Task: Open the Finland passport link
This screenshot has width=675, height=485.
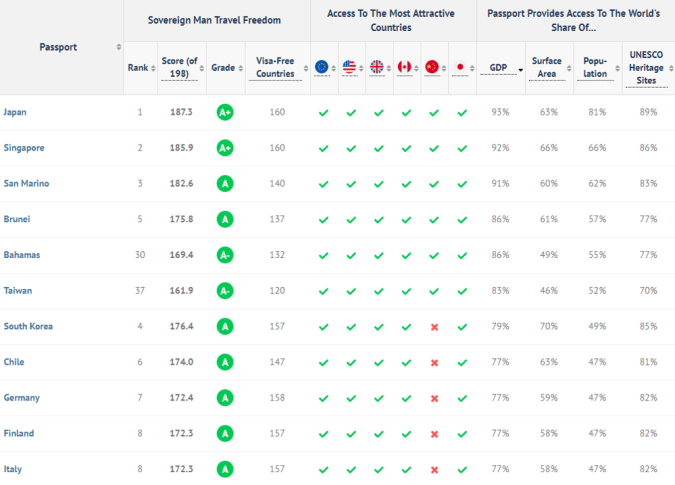Action: (19, 434)
